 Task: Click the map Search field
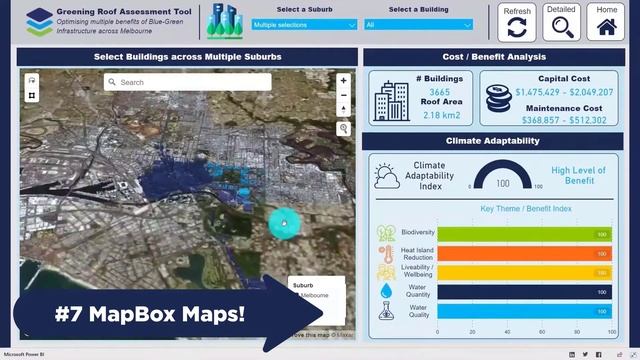[x=188, y=82]
